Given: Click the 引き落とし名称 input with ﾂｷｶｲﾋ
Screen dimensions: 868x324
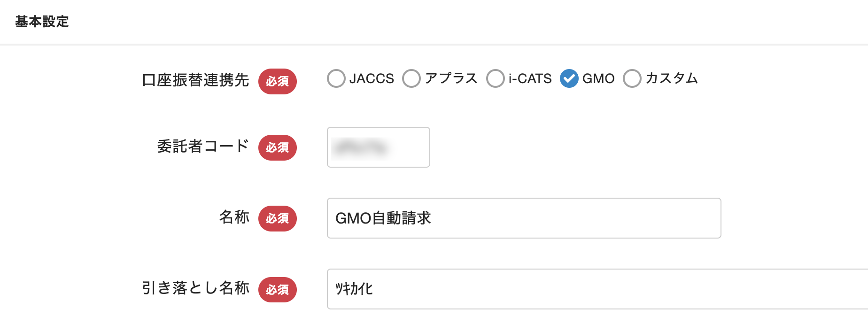Looking at the screenshot, I should pos(597,289).
